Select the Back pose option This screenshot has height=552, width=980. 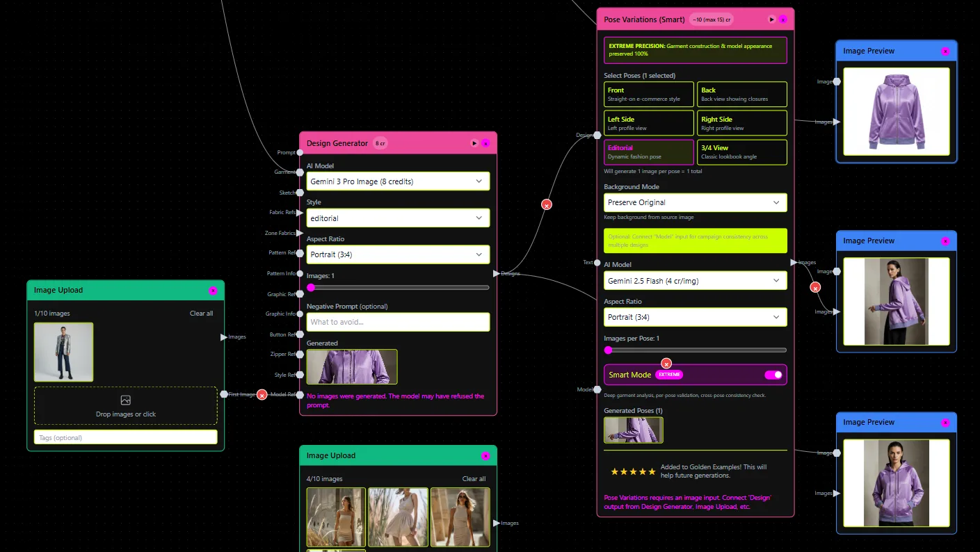click(742, 94)
